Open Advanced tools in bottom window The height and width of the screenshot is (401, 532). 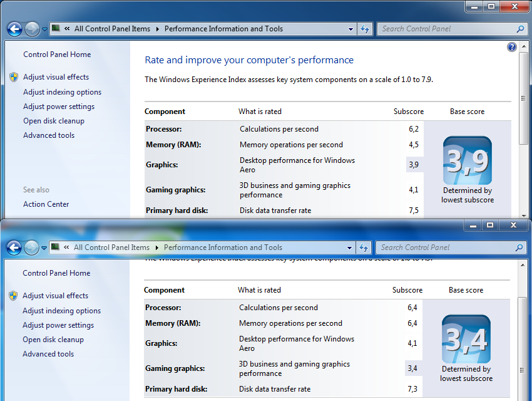pos(48,354)
